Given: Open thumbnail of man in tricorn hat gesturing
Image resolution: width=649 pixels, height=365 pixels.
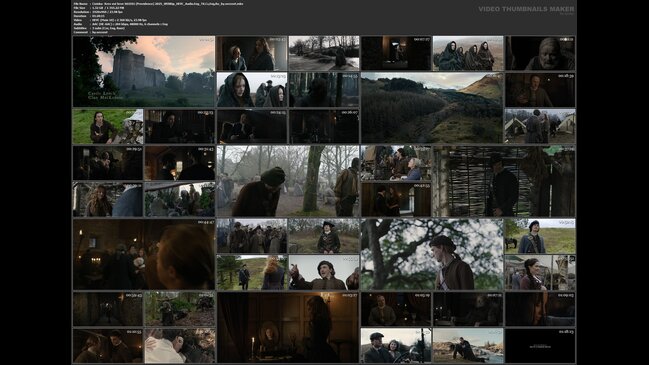Looking at the screenshot, I should 324,272.
